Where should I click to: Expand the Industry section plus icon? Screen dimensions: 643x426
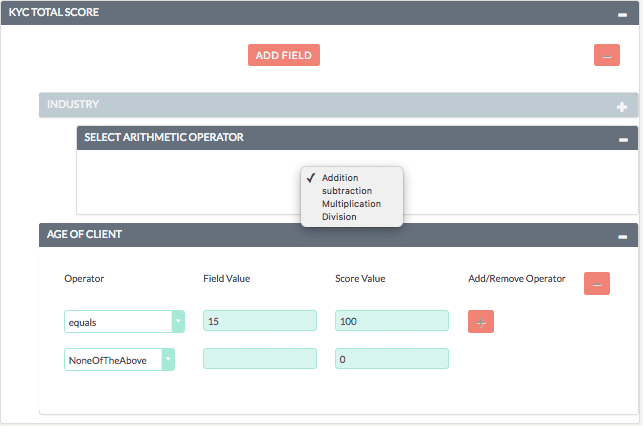click(x=622, y=107)
